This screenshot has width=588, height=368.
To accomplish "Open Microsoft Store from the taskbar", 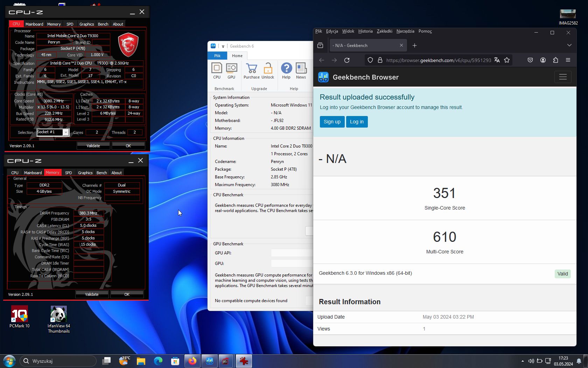I will (175, 361).
